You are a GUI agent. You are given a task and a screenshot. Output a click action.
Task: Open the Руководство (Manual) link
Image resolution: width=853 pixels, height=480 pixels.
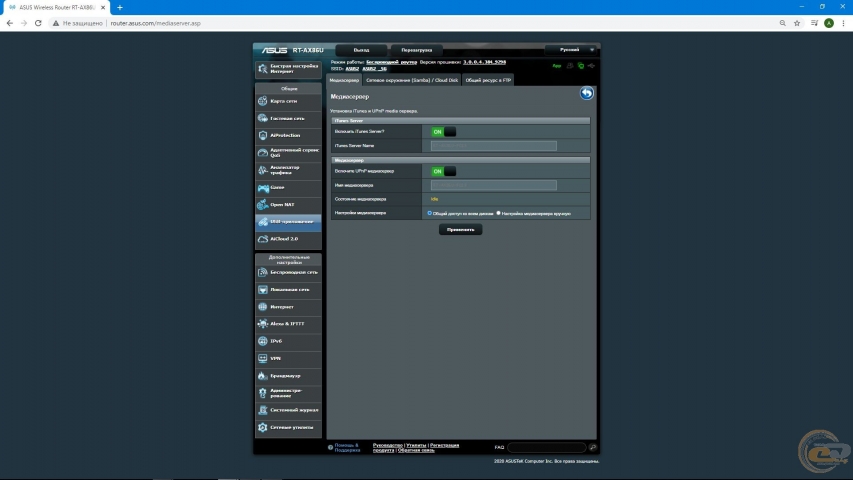pos(388,445)
